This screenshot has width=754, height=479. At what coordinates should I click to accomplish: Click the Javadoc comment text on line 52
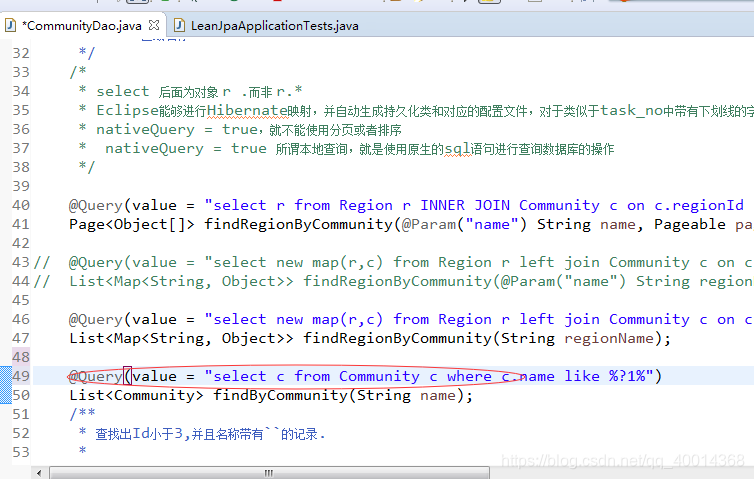pyautogui.click(x=210, y=434)
